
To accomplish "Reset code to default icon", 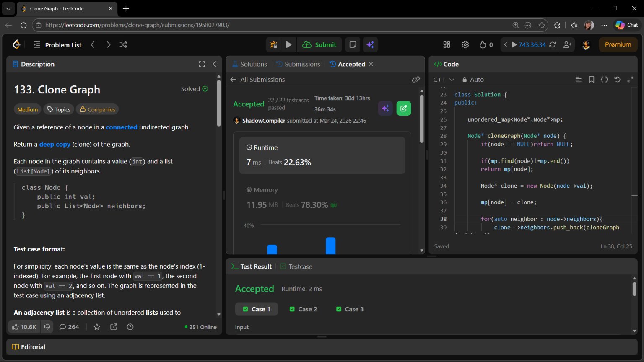I will point(617,80).
